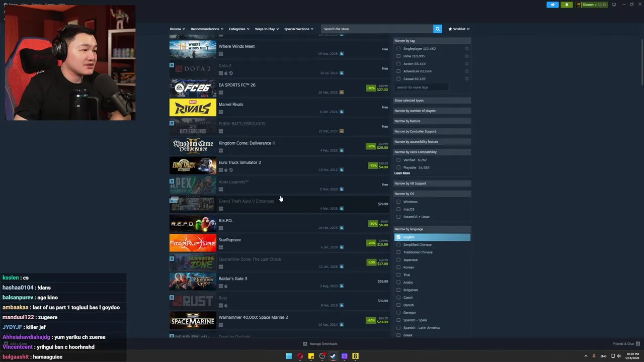644x362 pixels.
Task: Open Sticky Notes from the taskbar
Action: click(311, 356)
